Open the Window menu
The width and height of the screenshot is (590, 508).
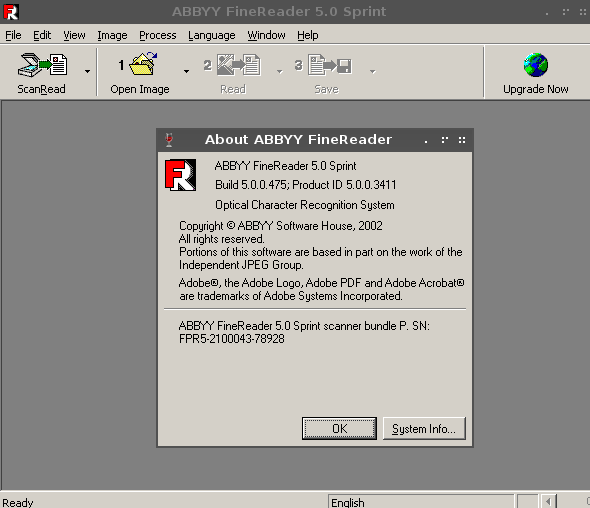266,35
